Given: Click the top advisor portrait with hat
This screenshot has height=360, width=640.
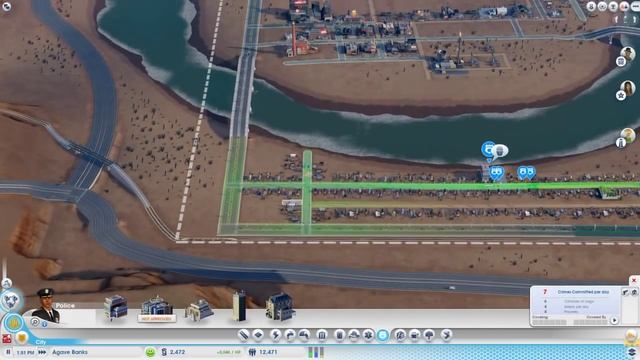Looking at the screenshot, I should (628, 53).
